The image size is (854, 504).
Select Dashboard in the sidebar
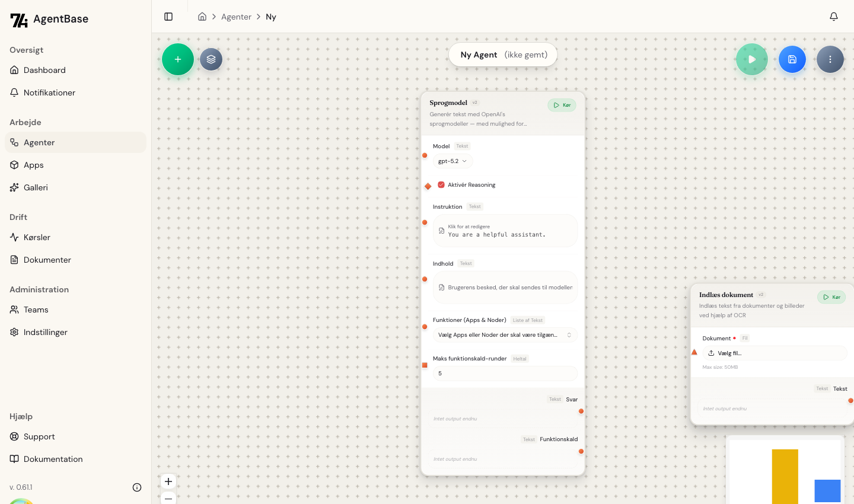(44, 70)
